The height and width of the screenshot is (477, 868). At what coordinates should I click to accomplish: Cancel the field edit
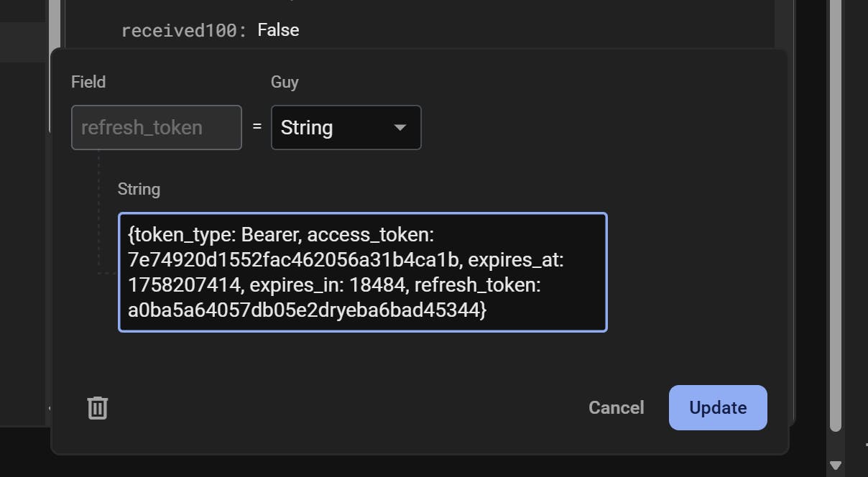click(616, 407)
